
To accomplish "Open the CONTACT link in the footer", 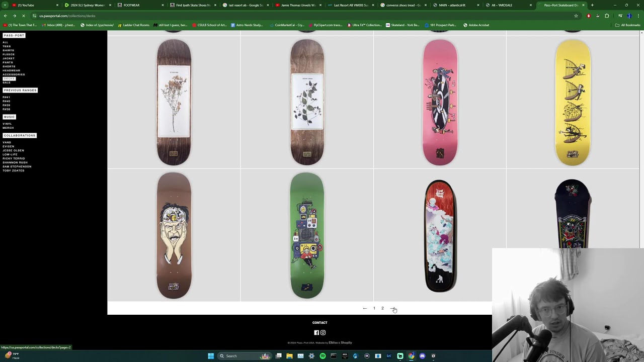I will tap(320, 323).
